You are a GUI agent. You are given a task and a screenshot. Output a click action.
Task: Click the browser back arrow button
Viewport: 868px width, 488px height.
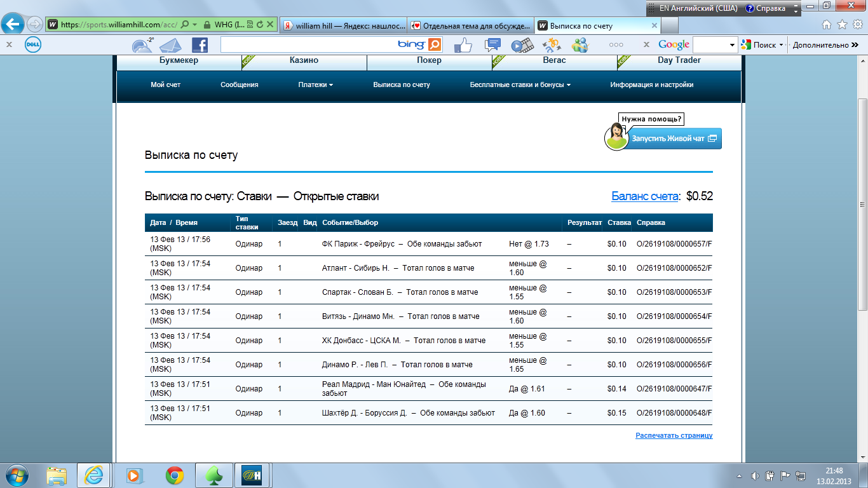coord(13,25)
